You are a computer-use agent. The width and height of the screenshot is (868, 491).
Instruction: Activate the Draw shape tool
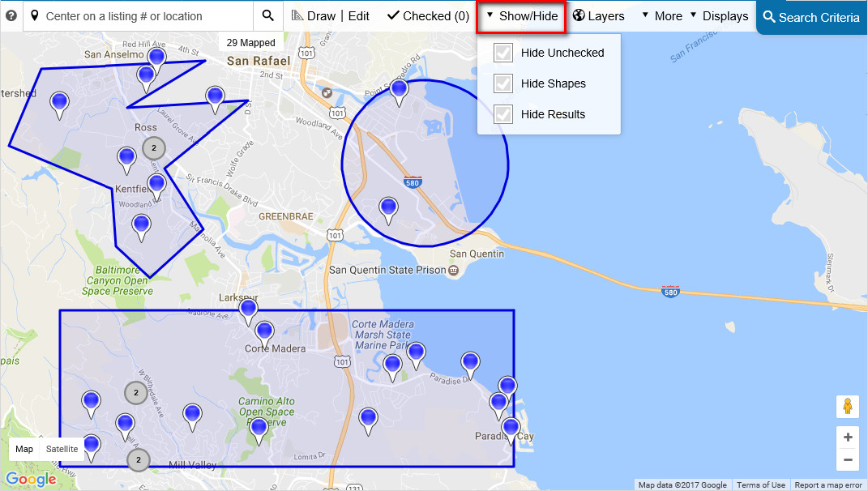[314, 16]
